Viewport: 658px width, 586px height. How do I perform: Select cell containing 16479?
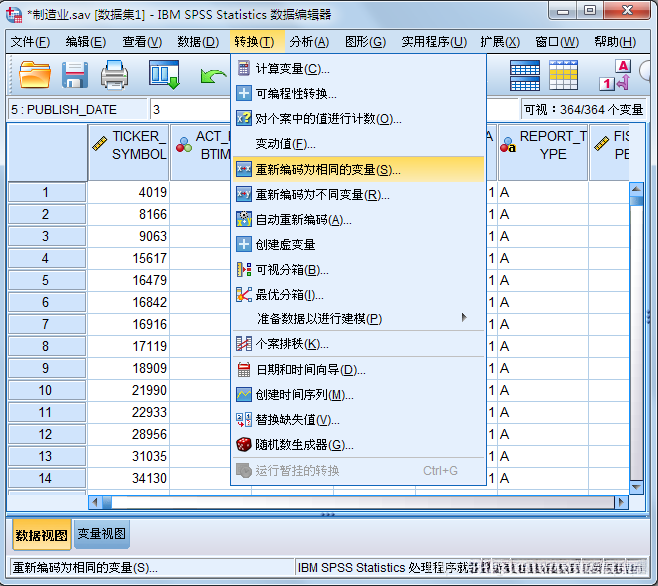pos(128,280)
